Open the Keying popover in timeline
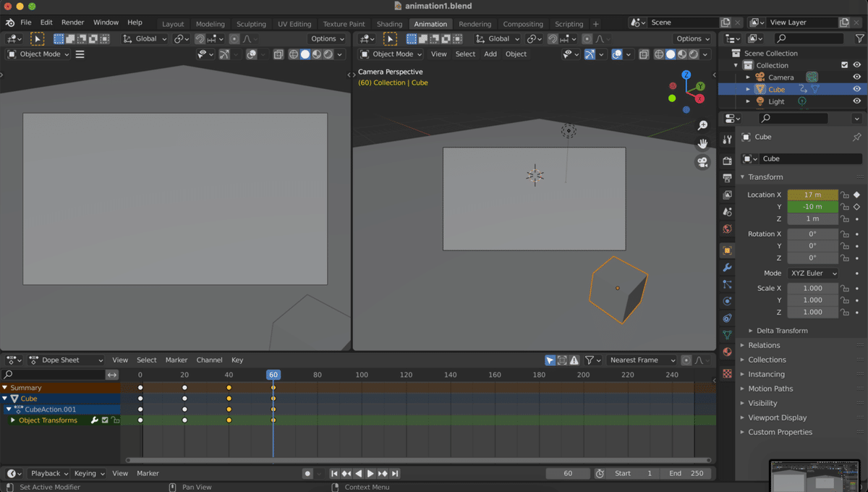The width and height of the screenshot is (868, 492). coord(89,473)
